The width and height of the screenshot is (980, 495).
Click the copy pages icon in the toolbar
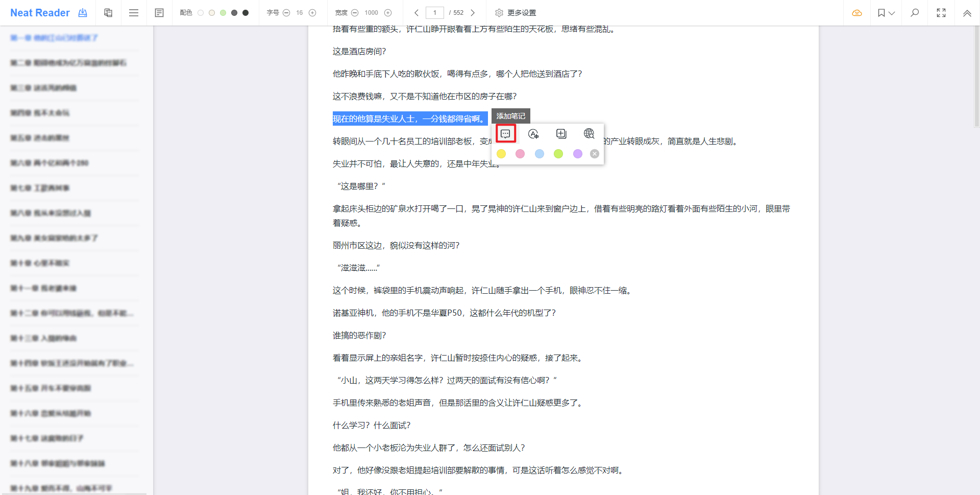click(108, 12)
